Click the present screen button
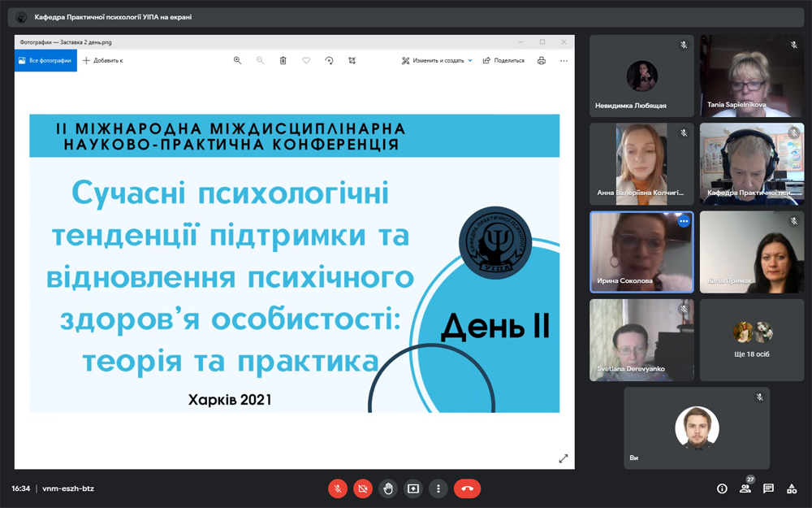 (x=413, y=488)
